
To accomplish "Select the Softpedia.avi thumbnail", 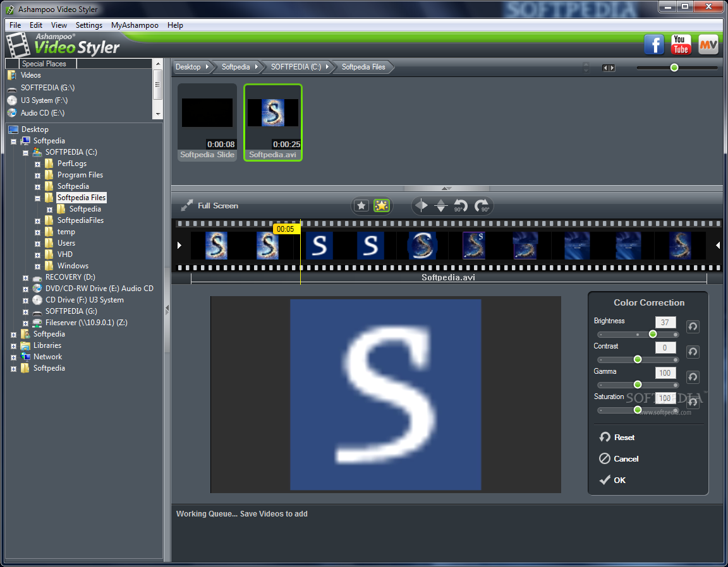I will [x=273, y=122].
